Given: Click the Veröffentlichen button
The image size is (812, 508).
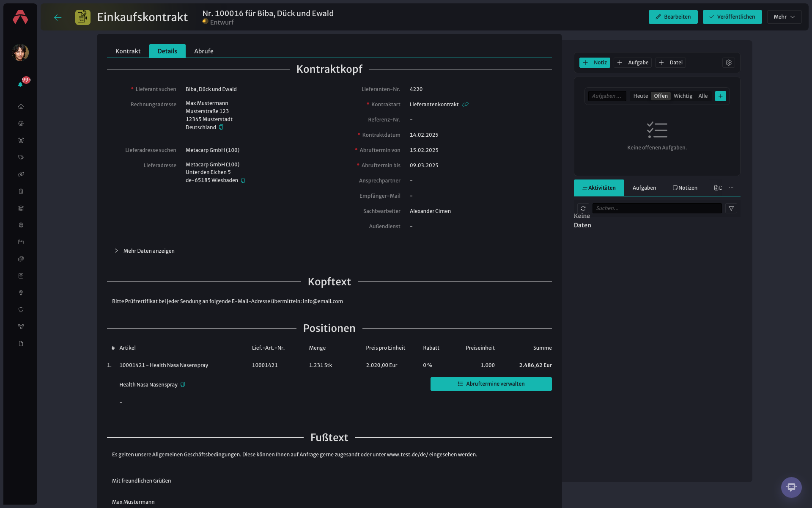Looking at the screenshot, I should click(x=732, y=17).
